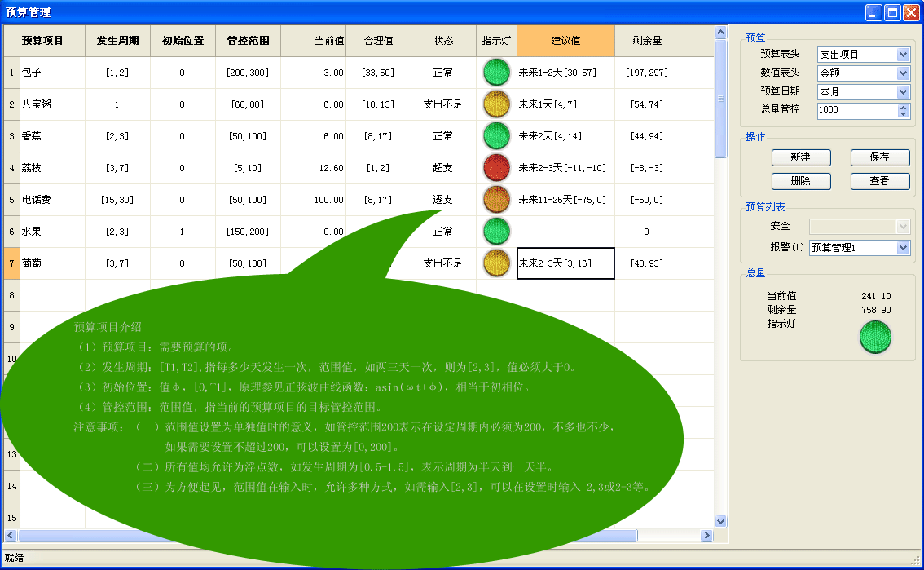Select the 荔枝 cell
This screenshot has width=924, height=570.
click(52, 168)
